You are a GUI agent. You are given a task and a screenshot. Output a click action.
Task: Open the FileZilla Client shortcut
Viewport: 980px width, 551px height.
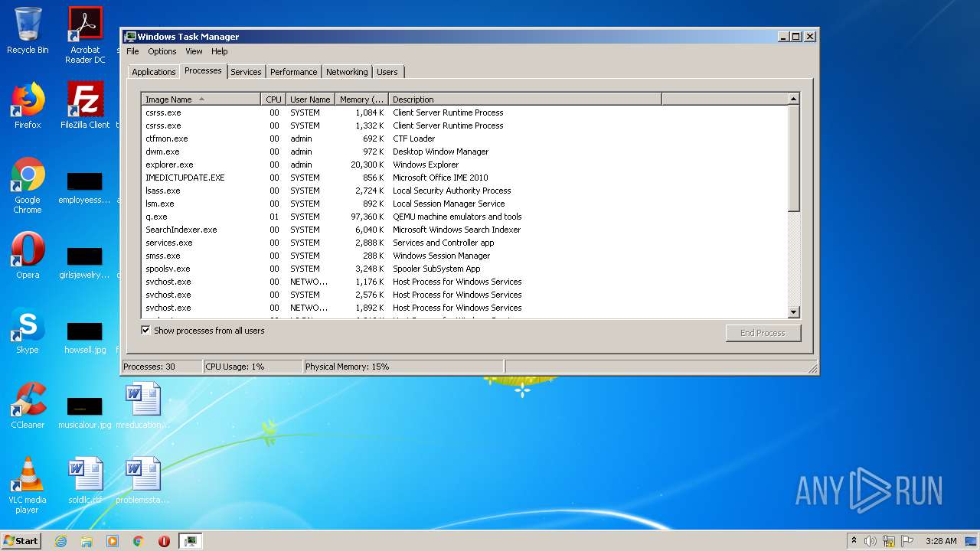(85, 106)
